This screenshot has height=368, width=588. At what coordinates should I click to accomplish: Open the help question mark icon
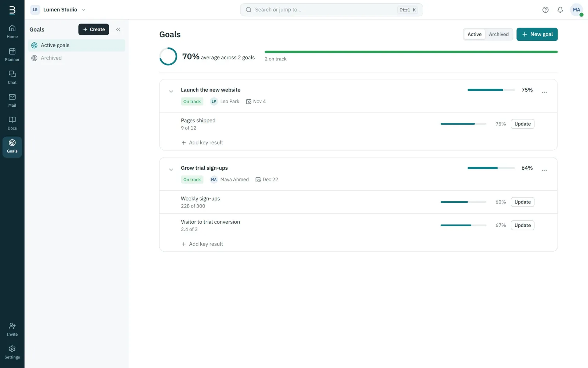tap(545, 10)
